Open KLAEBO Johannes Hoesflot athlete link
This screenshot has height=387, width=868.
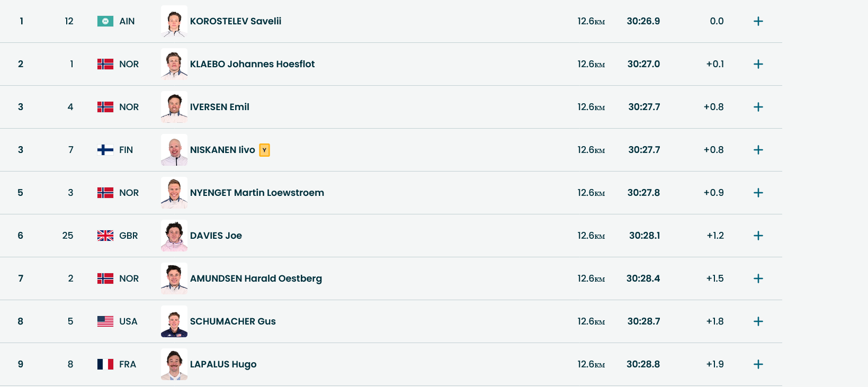point(252,64)
